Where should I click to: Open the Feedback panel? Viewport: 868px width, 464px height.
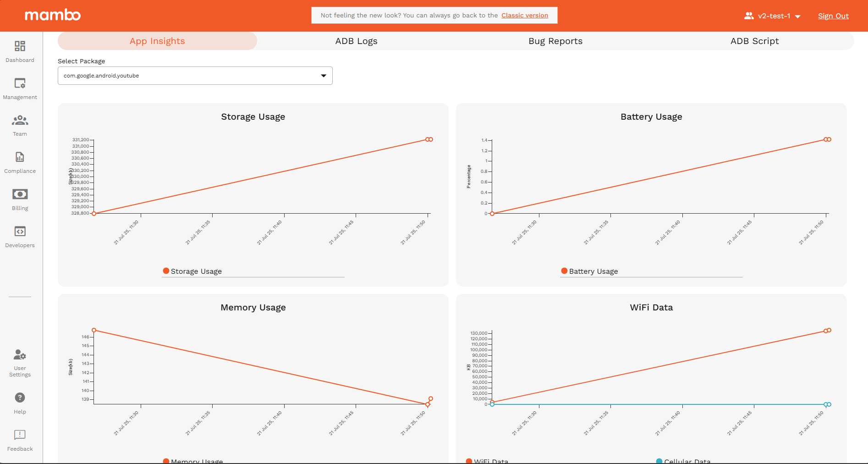tap(20, 435)
